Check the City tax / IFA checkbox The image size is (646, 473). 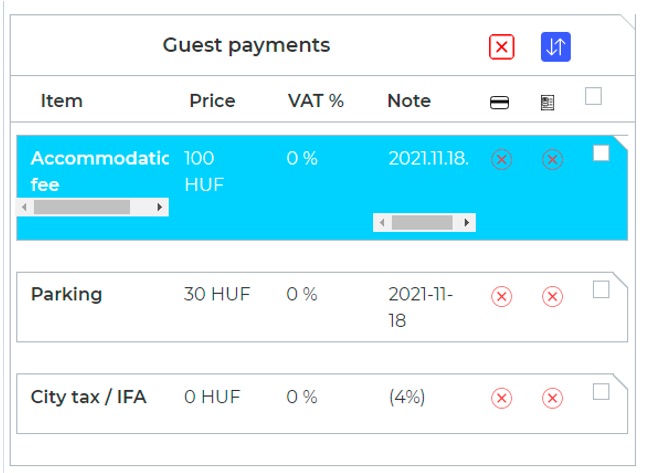pos(601,391)
